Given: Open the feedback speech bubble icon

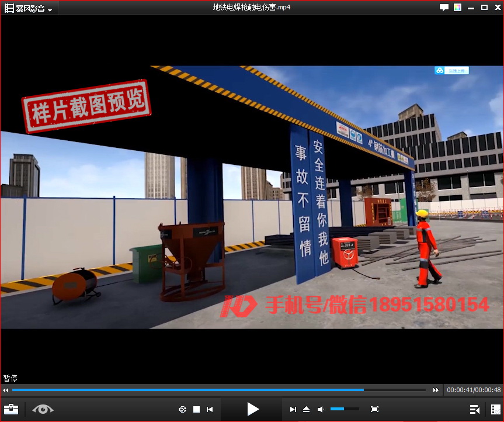Looking at the screenshot, I should tap(444, 8).
